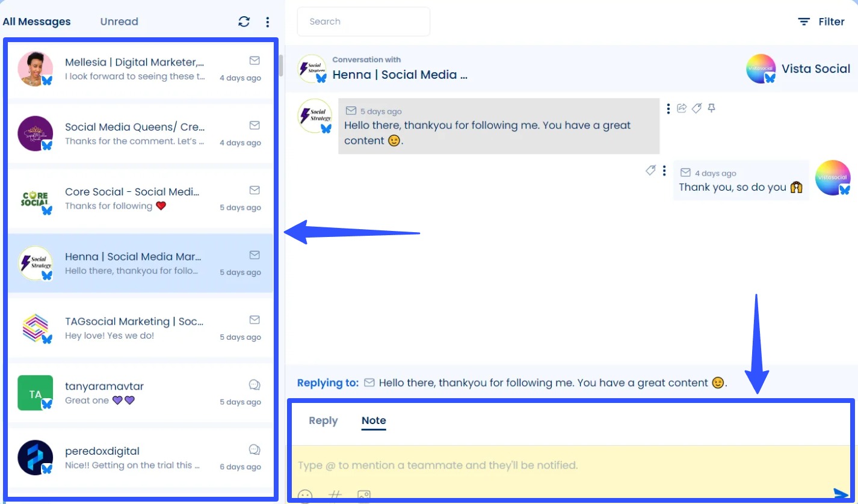Pin Henna's message using the pin icon
The height and width of the screenshot is (504, 858).
click(711, 108)
